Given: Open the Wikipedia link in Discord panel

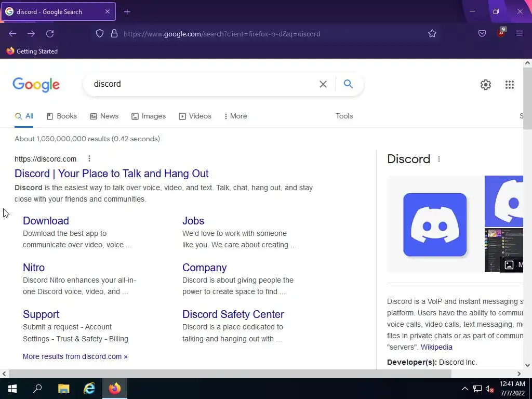Looking at the screenshot, I should (x=436, y=347).
